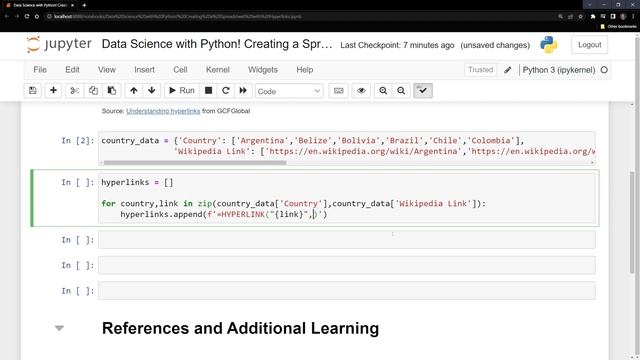Restart kernel and run all fast-forward icon
The height and width of the screenshot is (360, 640).
pos(243,91)
